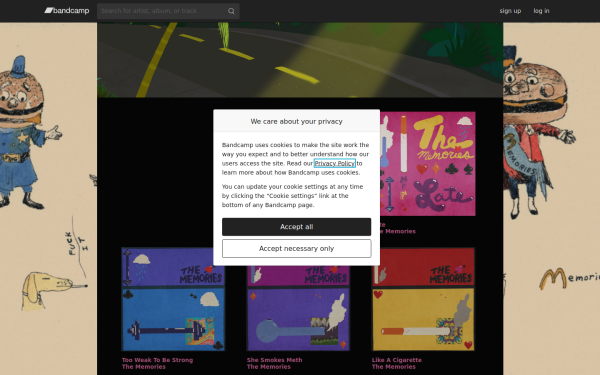Click the Bandcamp logo
Image resolution: width=600 pixels, height=375 pixels.
67,11
